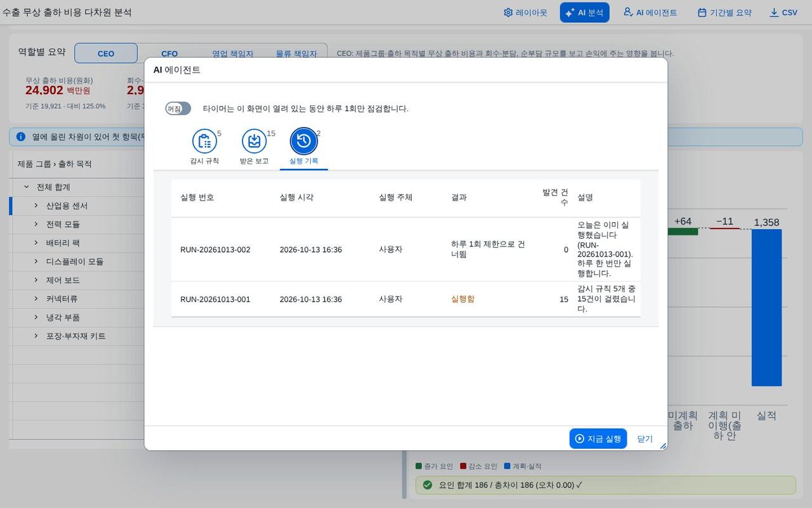Screen dimensions: 812x508
Task: Click the 계획·실적 blue legend swatch
Action: click(507, 466)
